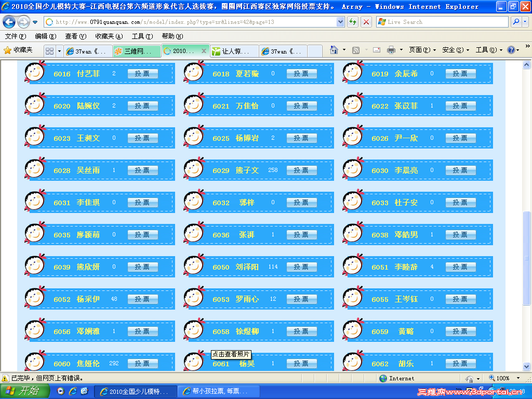Click cartoon face icon beside 6051 李睦辞

tap(353, 264)
